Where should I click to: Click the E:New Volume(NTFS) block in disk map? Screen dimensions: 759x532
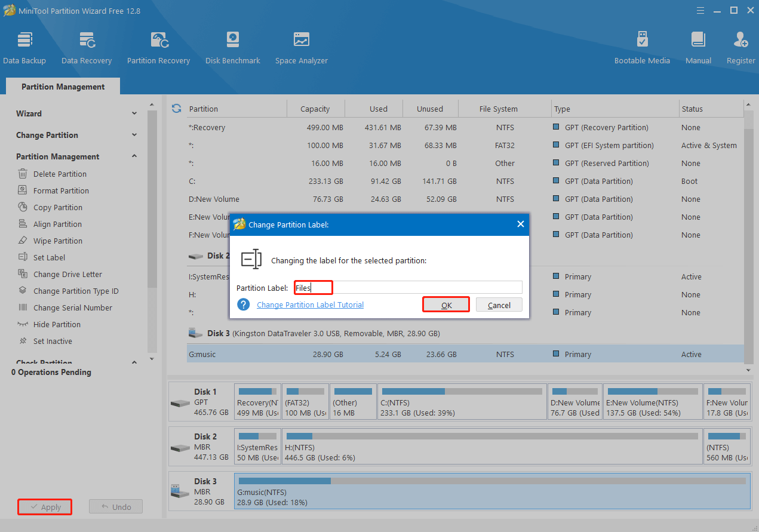tap(652, 401)
